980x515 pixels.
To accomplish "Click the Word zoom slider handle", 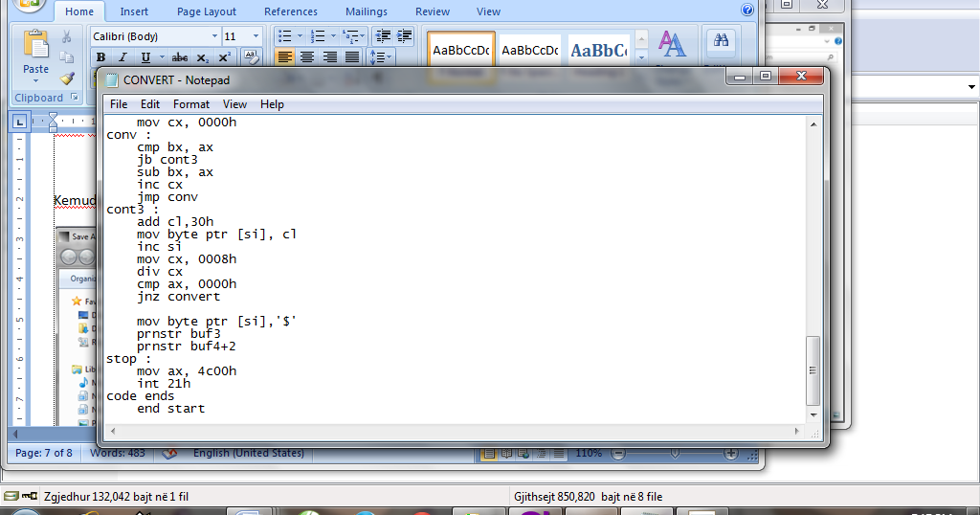I will point(675,454).
